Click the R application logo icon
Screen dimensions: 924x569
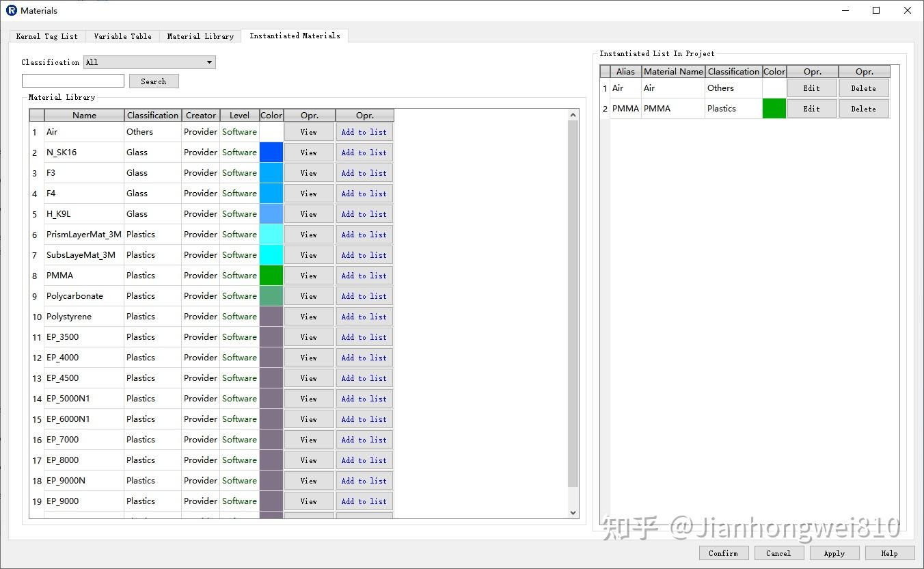[10, 10]
